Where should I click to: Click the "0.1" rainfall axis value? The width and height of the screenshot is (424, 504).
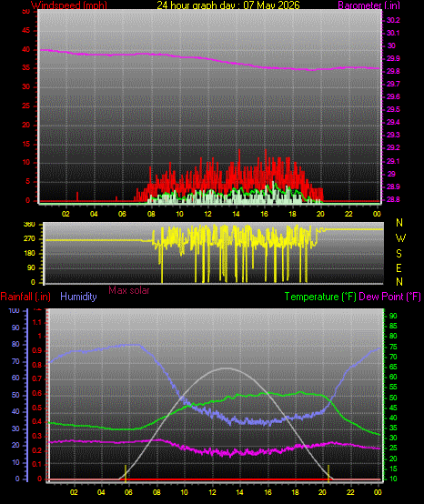[x=37, y=465]
